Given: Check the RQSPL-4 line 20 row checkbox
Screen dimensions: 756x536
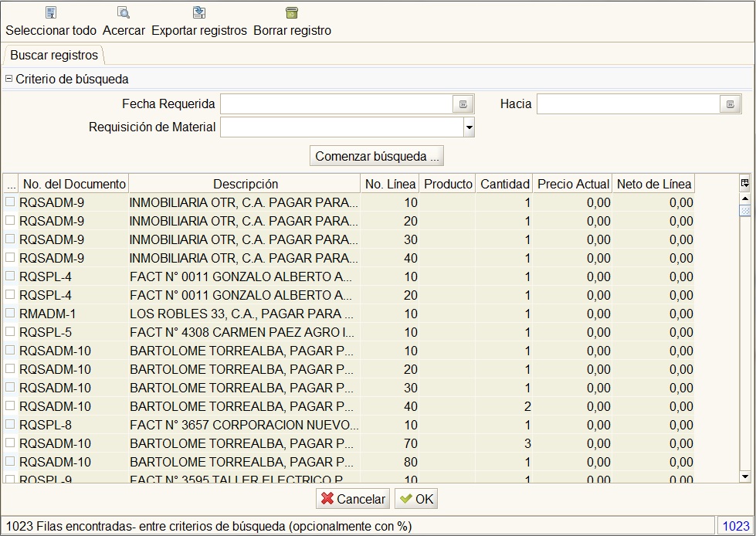Looking at the screenshot, I should click(x=10, y=294).
